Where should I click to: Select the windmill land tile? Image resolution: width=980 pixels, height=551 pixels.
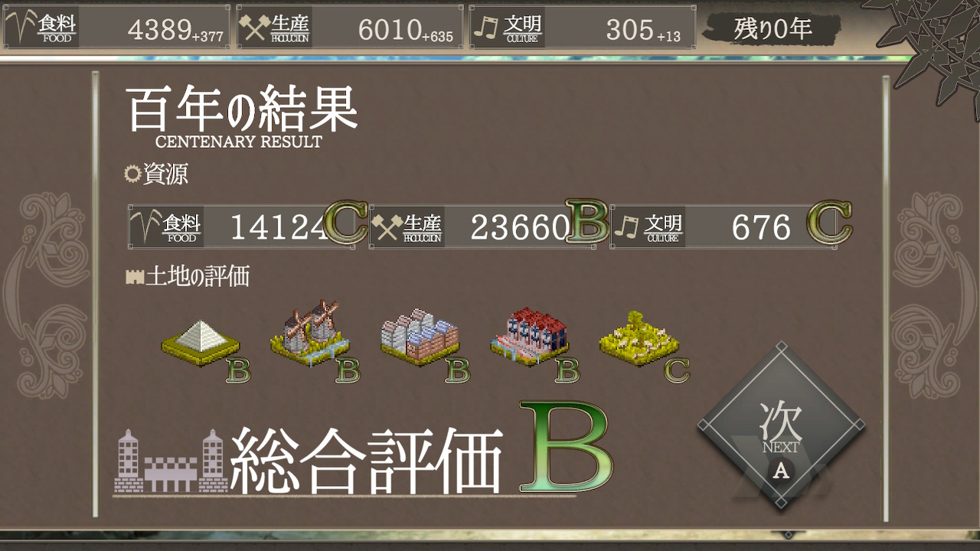(x=309, y=334)
